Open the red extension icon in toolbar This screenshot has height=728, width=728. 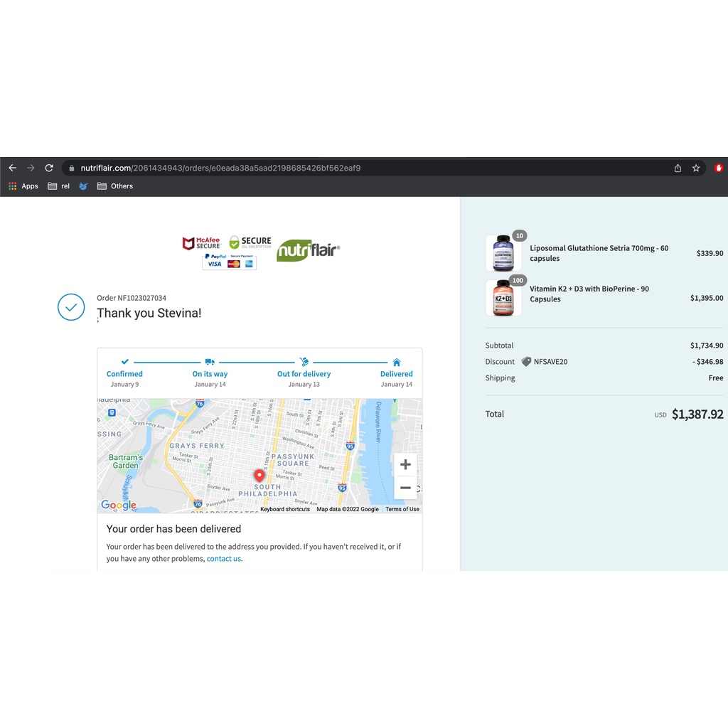click(719, 168)
